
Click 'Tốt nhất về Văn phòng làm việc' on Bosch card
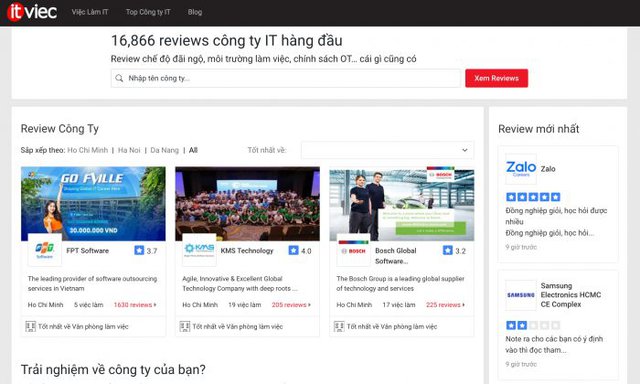pos(392,326)
